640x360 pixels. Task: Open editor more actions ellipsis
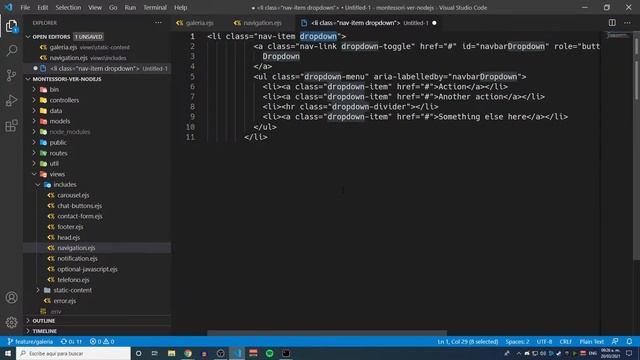627,23
